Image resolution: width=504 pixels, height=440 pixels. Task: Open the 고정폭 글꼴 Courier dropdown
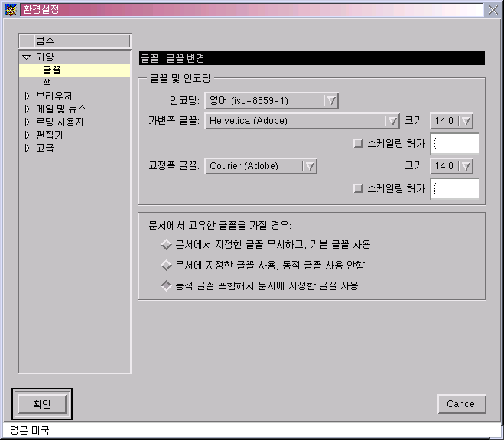point(309,166)
